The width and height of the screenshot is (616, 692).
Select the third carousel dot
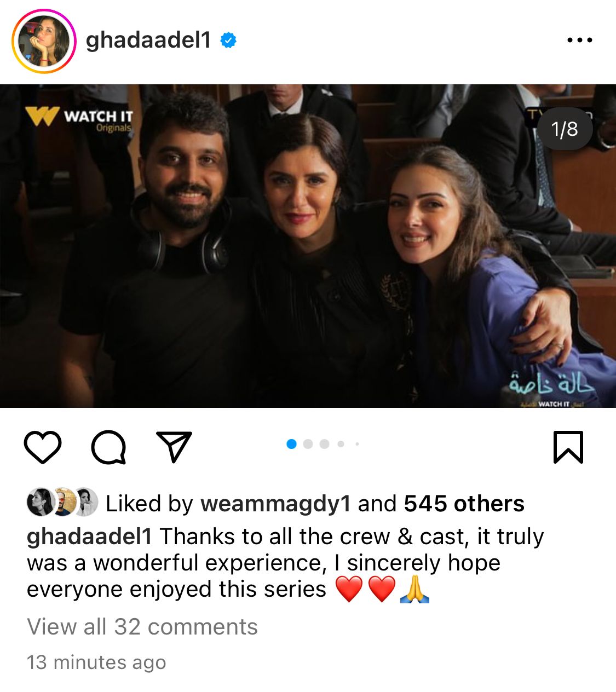pyautogui.click(x=324, y=444)
